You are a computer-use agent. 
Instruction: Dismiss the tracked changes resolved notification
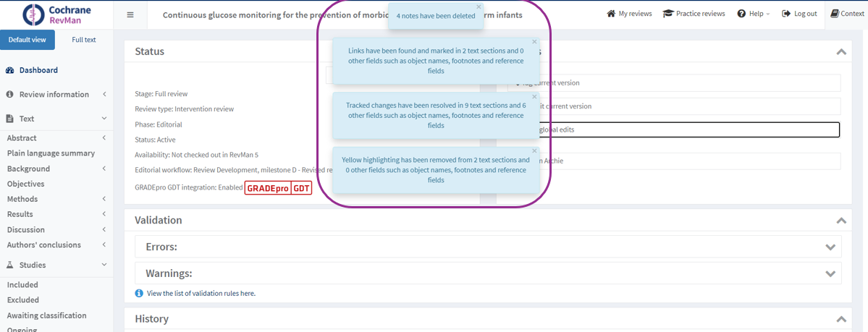(x=534, y=97)
